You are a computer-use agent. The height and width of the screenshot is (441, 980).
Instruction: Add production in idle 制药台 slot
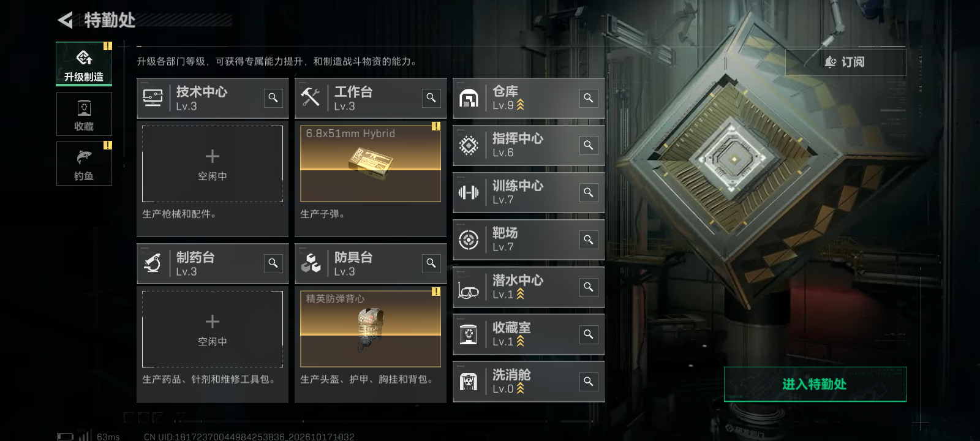(213, 329)
